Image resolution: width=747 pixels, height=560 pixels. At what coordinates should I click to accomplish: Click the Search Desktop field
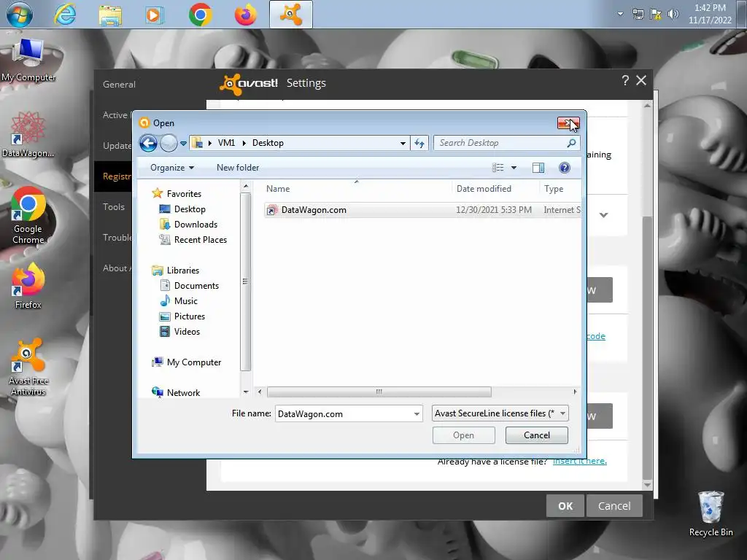pos(500,143)
